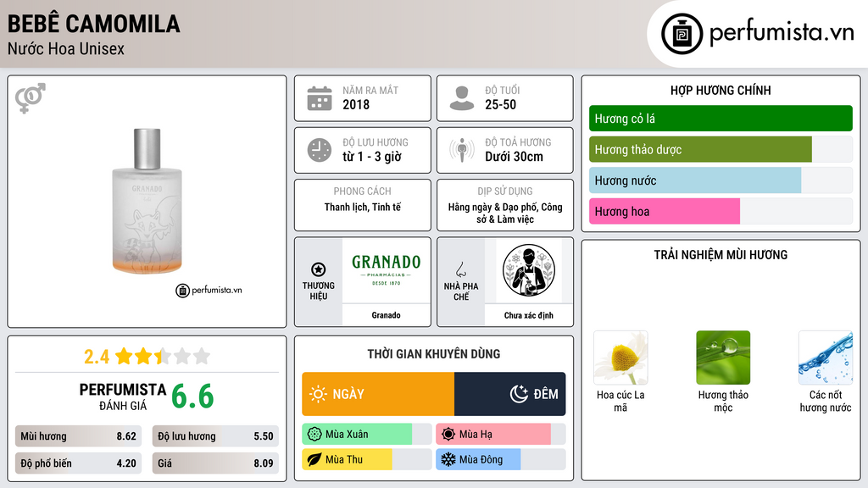Click the HỢP HƯƠNG CHÍNH heading
This screenshot has height=488, width=868.
tap(721, 90)
